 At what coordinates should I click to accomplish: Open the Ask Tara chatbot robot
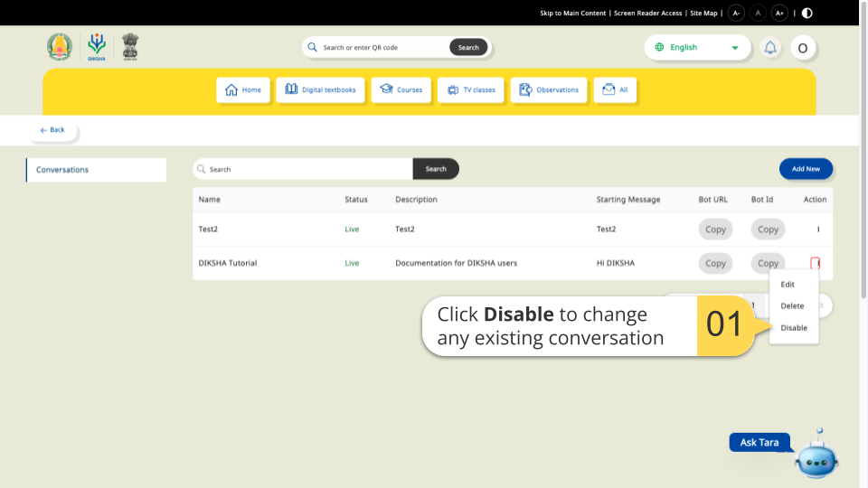coord(816,458)
